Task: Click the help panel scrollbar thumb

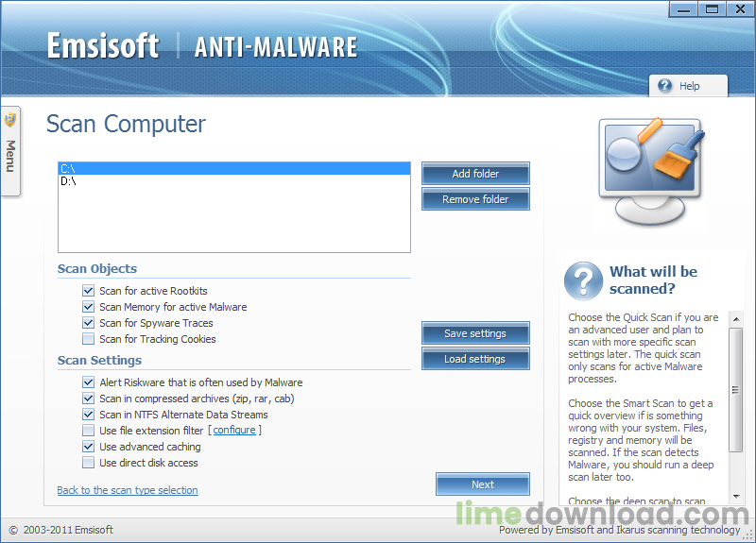Action: 736,390
